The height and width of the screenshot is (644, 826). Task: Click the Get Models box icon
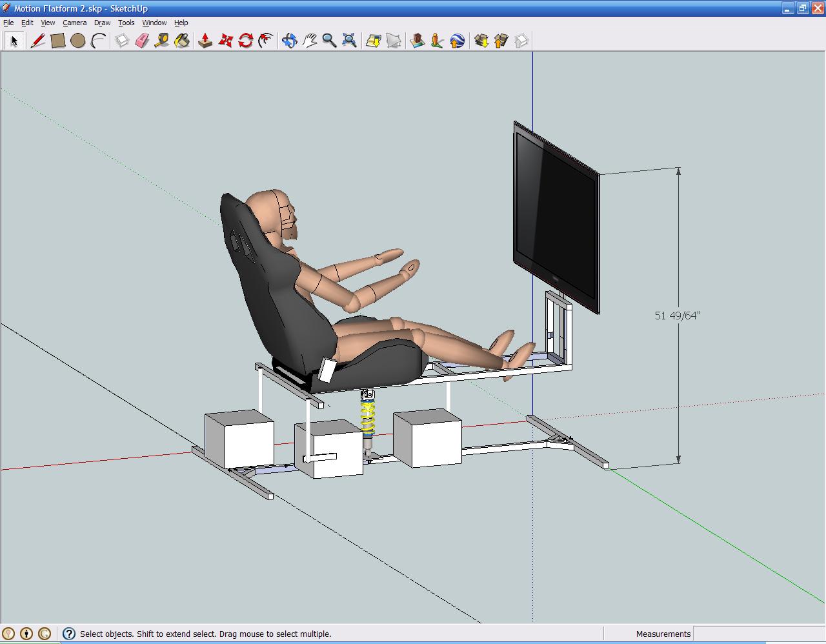click(481, 41)
